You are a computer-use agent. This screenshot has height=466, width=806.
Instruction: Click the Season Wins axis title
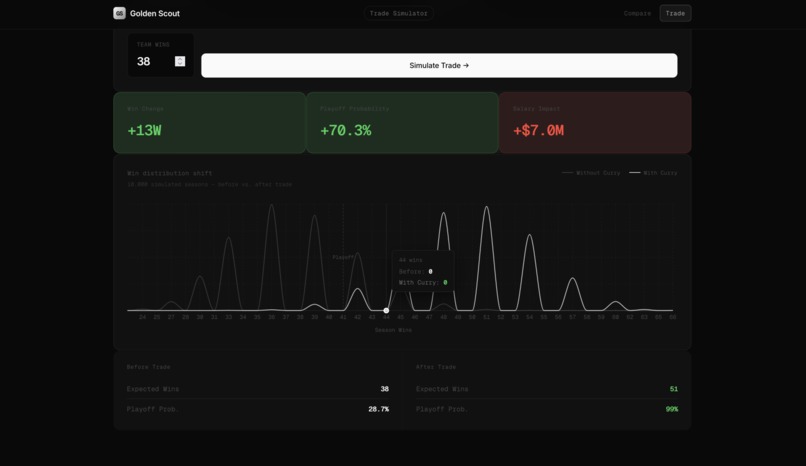[x=393, y=330]
